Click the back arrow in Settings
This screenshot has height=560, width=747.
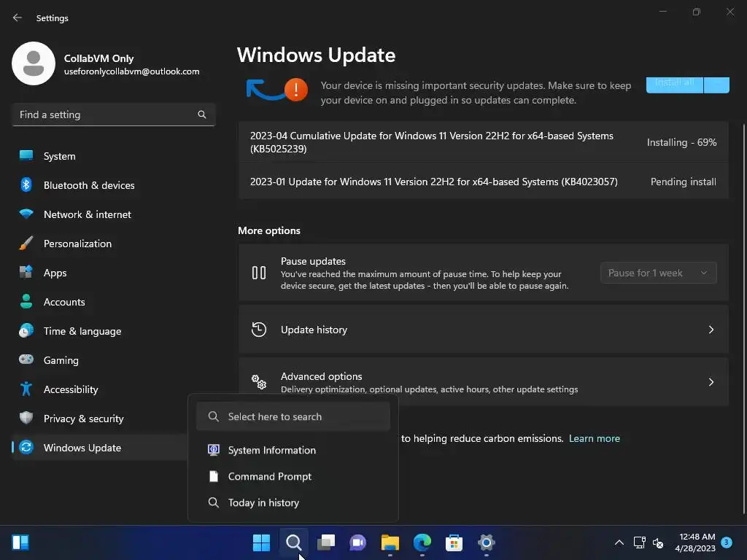click(18, 17)
